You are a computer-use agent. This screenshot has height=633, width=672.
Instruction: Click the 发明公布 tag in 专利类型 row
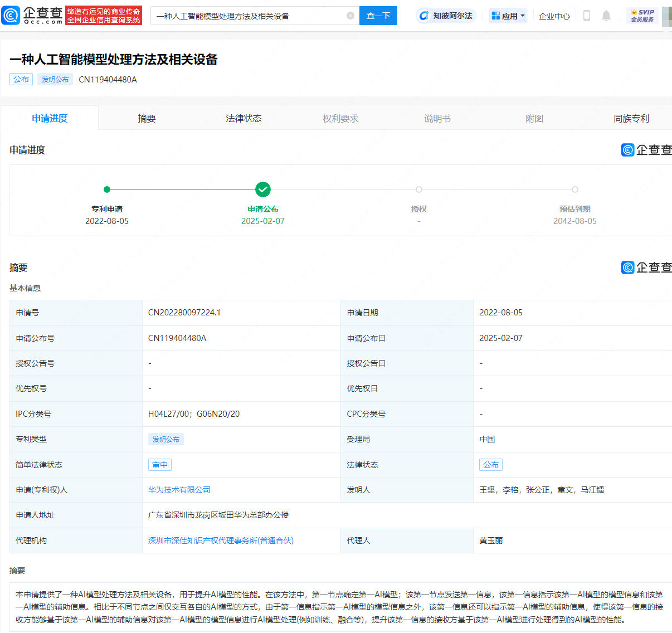coord(166,439)
